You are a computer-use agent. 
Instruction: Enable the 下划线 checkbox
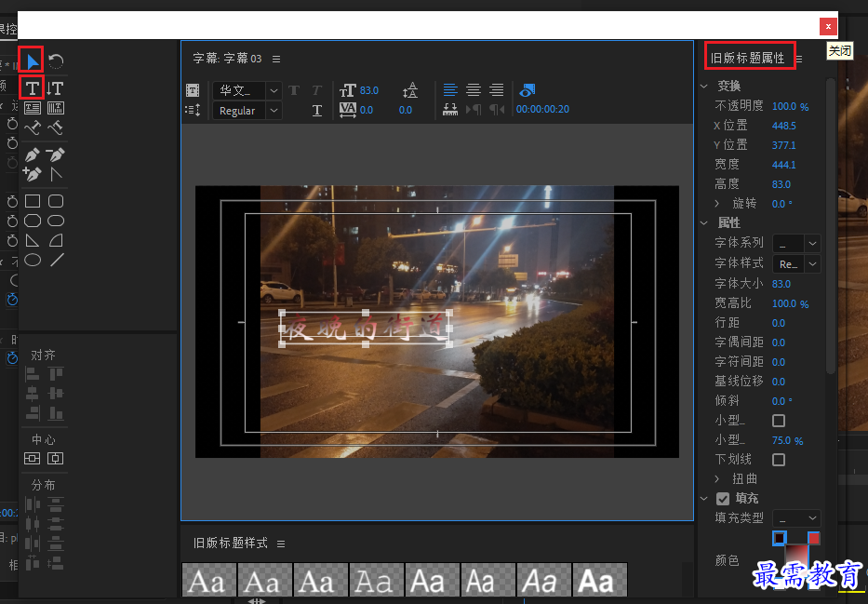[x=779, y=460]
